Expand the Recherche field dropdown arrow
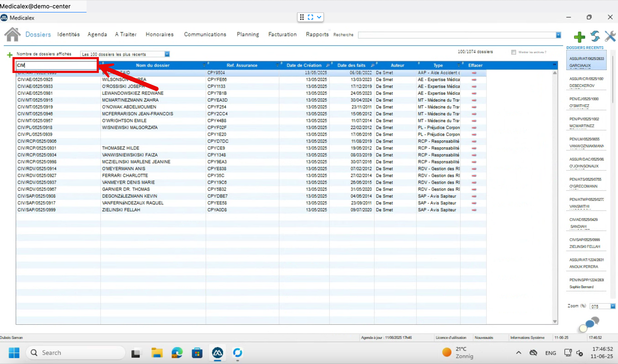The height and width of the screenshot is (364, 618). coord(558,35)
